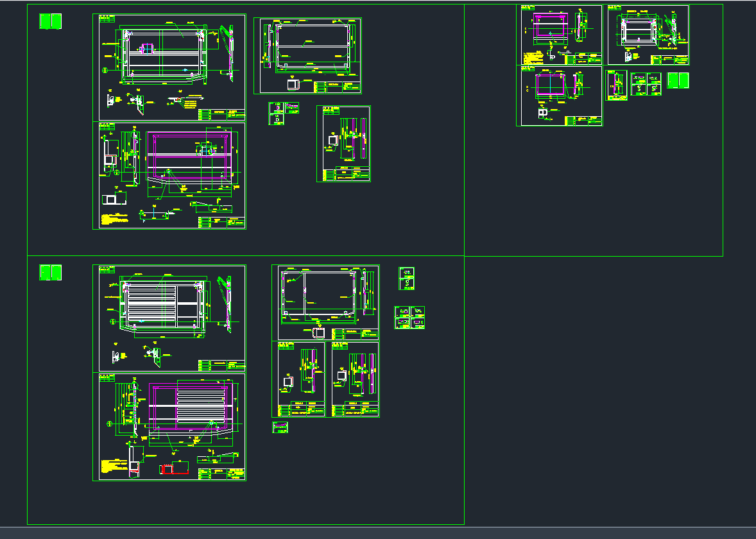Screen dimensions: 756x539
Task: Click the tiny detail block below the lower-center section sheets
Action: pyautogui.click(x=280, y=427)
